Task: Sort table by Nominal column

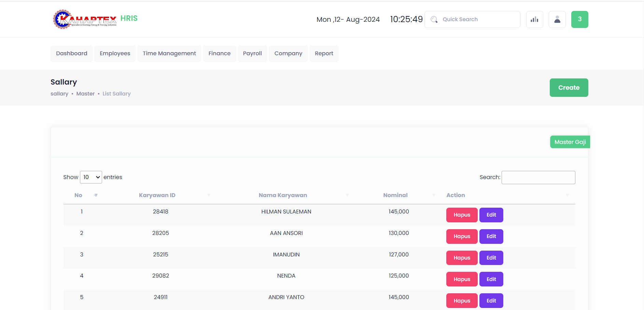Action: pos(395,195)
